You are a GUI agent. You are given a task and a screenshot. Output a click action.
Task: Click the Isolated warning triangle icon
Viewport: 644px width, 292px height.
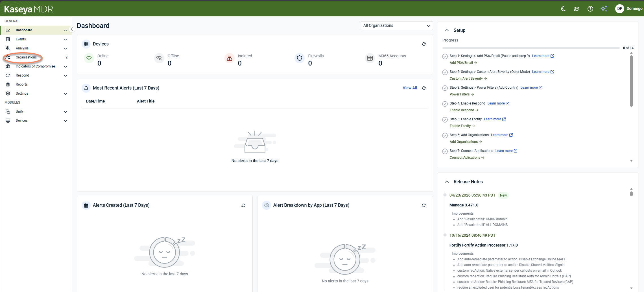(x=230, y=58)
